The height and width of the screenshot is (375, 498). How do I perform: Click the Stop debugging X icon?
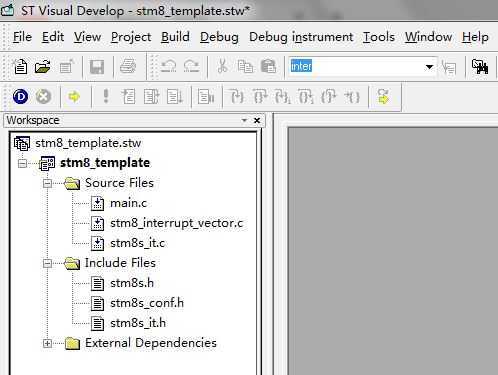[44, 97]
